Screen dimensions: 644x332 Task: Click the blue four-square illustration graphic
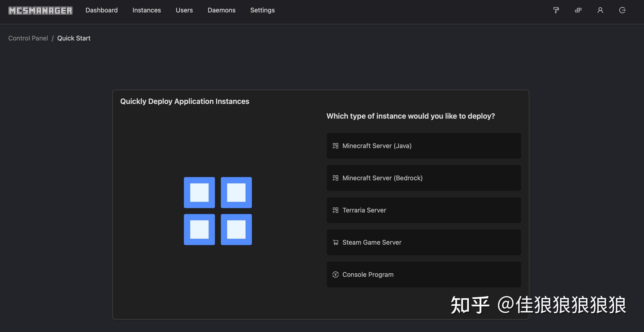point(217,211)
